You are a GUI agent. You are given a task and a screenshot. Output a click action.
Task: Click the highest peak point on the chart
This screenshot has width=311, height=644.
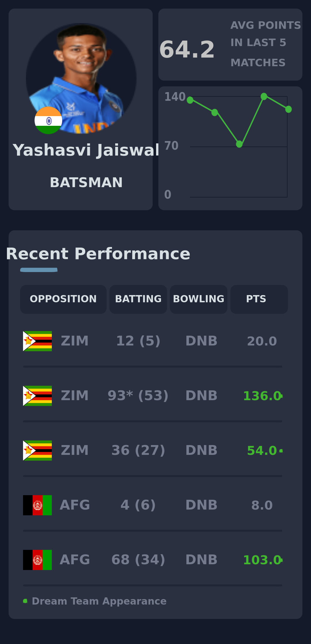[x=264, y=96]
